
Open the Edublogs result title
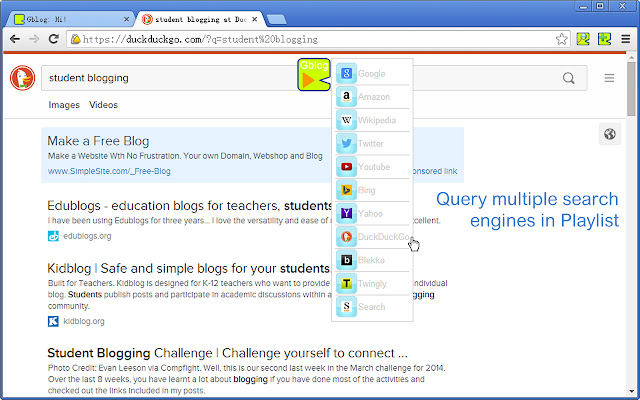(x=189, y=205)
